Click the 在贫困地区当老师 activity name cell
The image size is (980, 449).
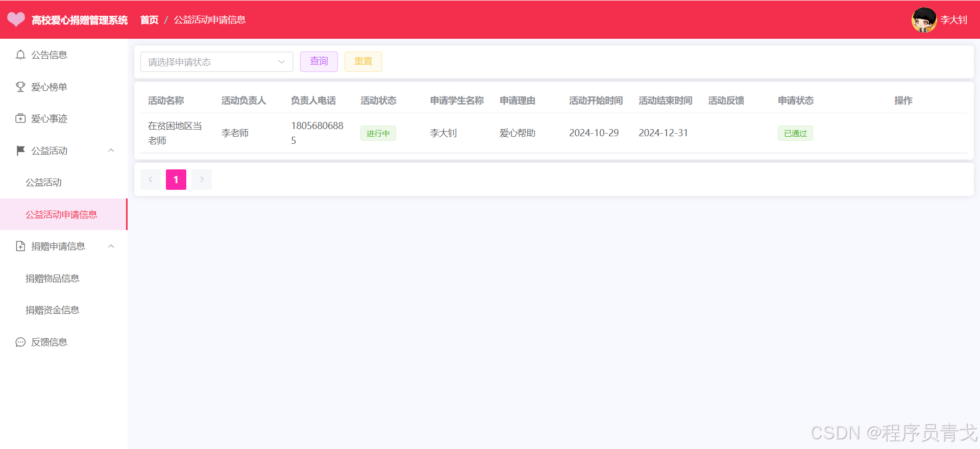click(x=175, y=133)
